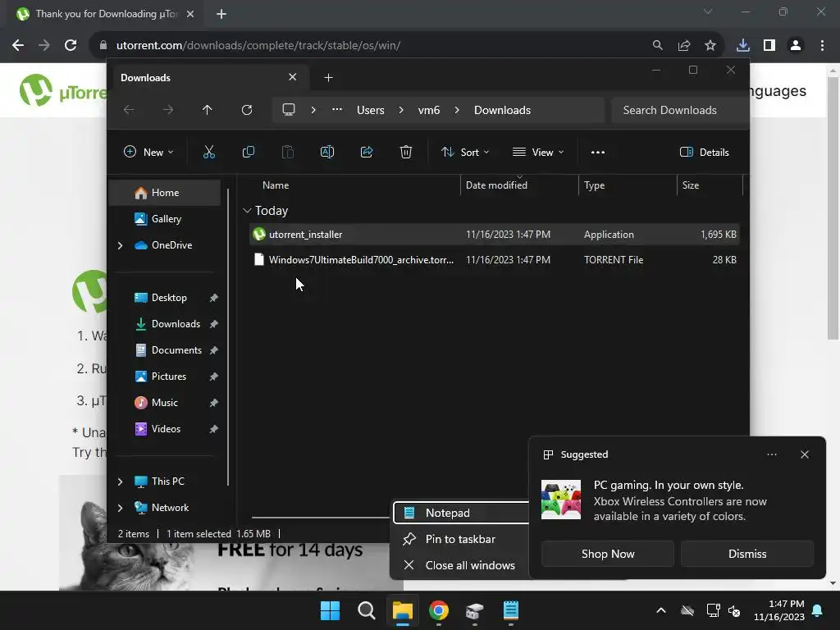Open Pictures in navigation pane
This screenshot has height=630, width=840.
164,376
